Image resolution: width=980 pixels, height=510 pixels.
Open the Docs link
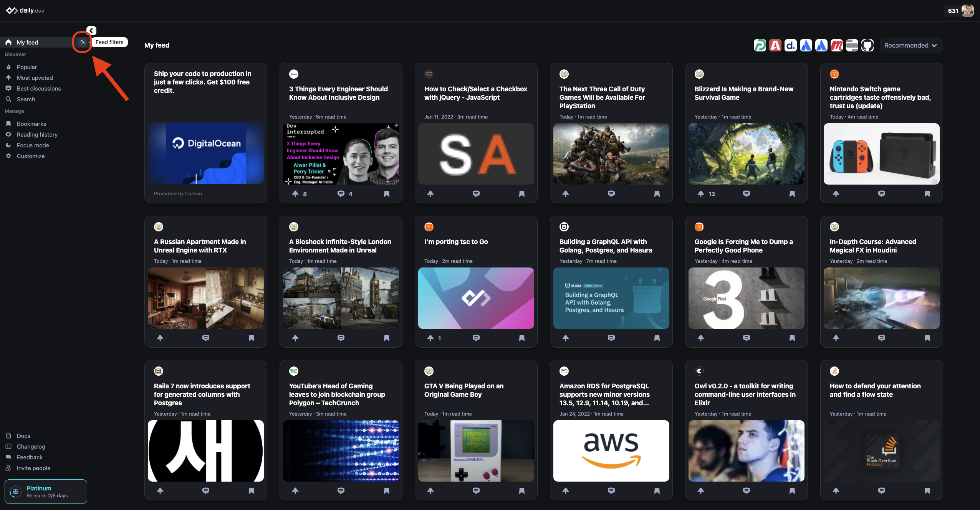[x=23, y=436]
